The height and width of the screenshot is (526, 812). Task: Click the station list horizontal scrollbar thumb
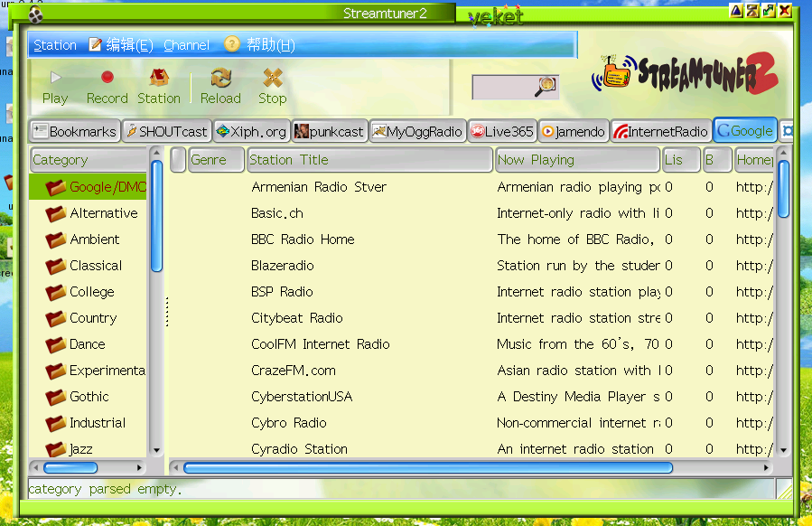tap(428, 468)
